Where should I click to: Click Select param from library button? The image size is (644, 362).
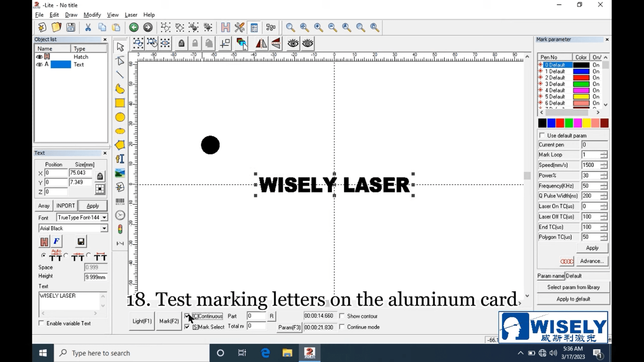coord(573,287)
